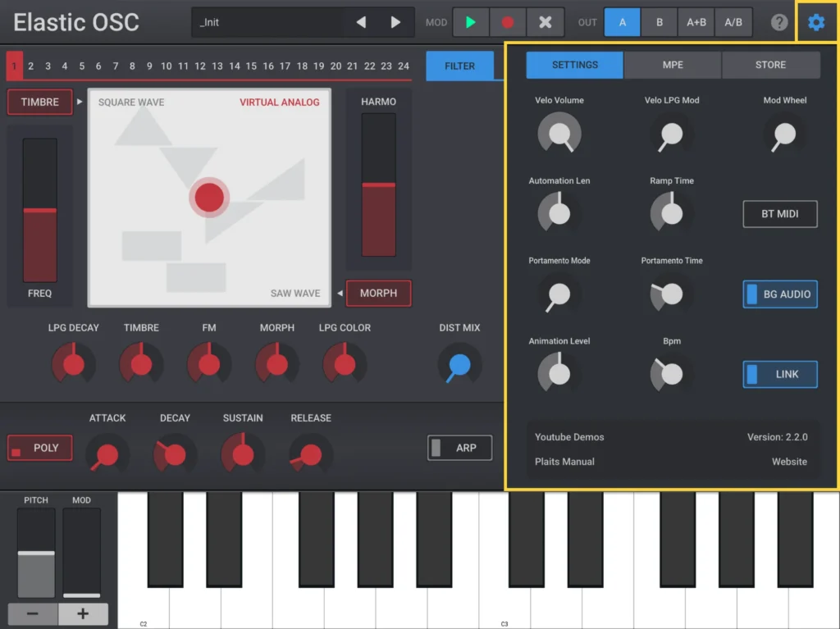Lower keyboard octave with minus button
This screenshot has width=840, height=629.
click(x=33, y=613)
